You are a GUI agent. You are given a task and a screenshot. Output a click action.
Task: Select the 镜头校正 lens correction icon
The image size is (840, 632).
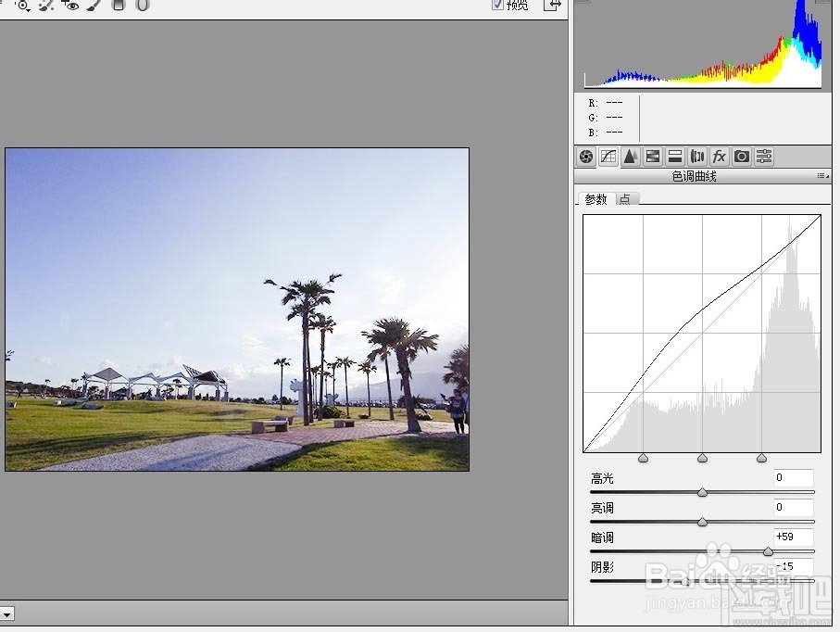click(x=697, y=156)
